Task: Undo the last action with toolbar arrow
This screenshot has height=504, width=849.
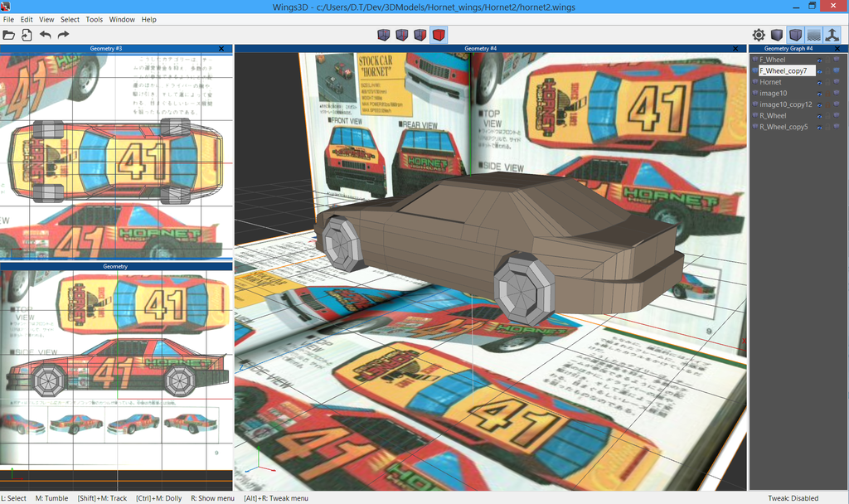Action: pos(45,35)
